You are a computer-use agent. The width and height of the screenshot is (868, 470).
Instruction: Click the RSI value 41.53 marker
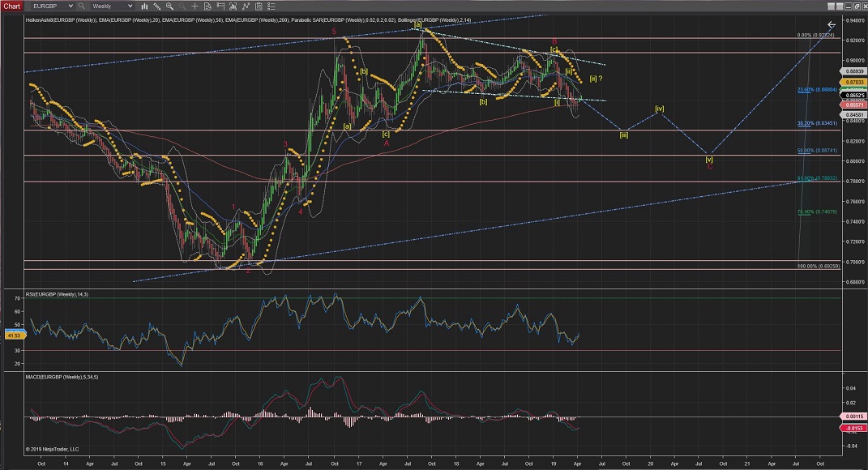[13, 335]
